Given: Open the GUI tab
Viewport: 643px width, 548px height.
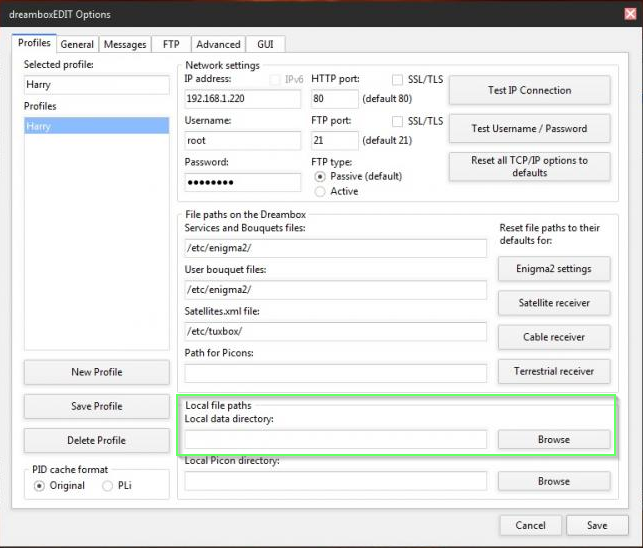Looking at the screenshot, I should click(265, 44).
